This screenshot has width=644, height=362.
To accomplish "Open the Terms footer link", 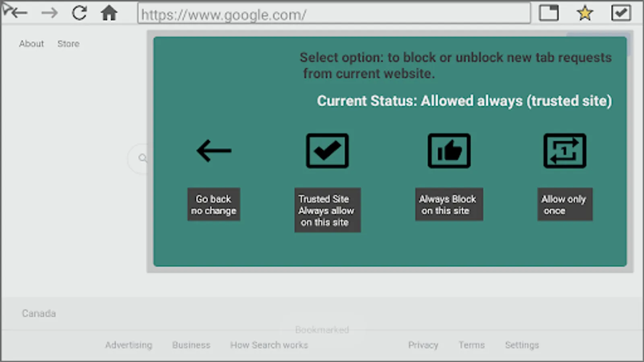I will [x=472, y=345].
